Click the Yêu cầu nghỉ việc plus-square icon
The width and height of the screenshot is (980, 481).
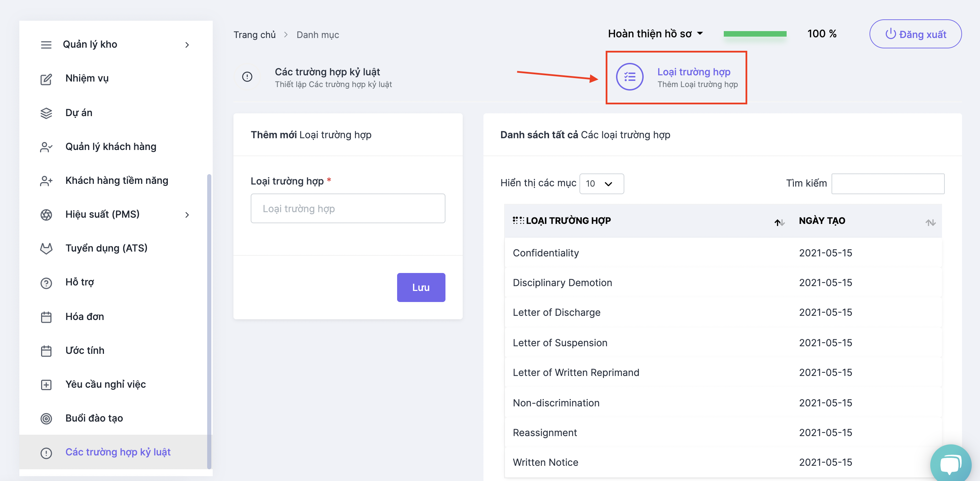click(x=46, y=385)
